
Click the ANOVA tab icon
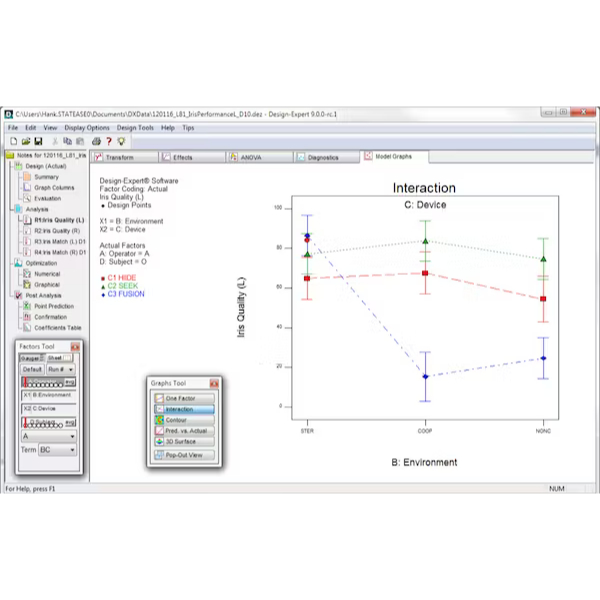click(x=233, y=157)
